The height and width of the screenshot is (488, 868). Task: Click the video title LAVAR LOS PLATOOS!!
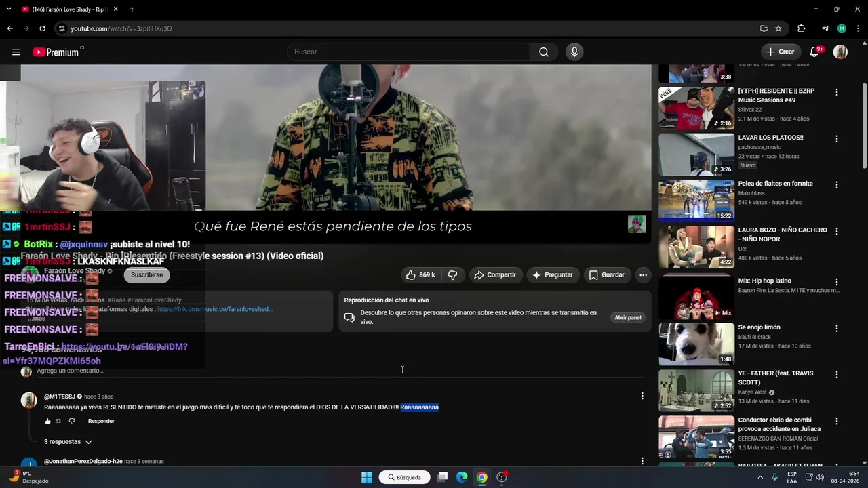tap(770, 138)
